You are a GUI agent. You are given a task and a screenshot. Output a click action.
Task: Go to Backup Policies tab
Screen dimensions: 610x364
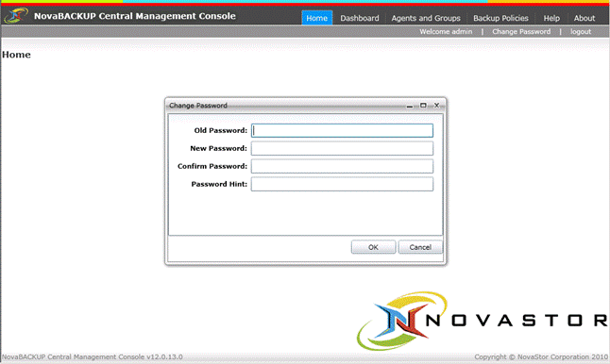pos(500,18)
